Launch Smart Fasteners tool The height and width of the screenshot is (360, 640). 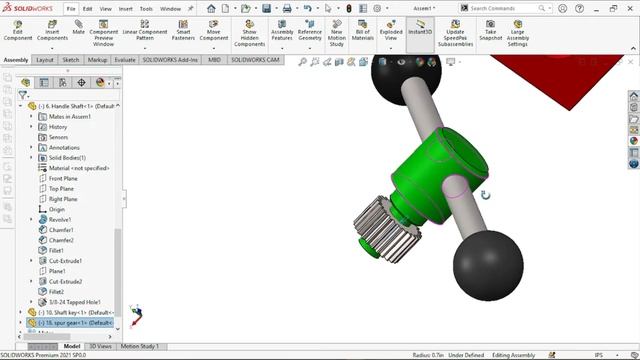point(183,31)
